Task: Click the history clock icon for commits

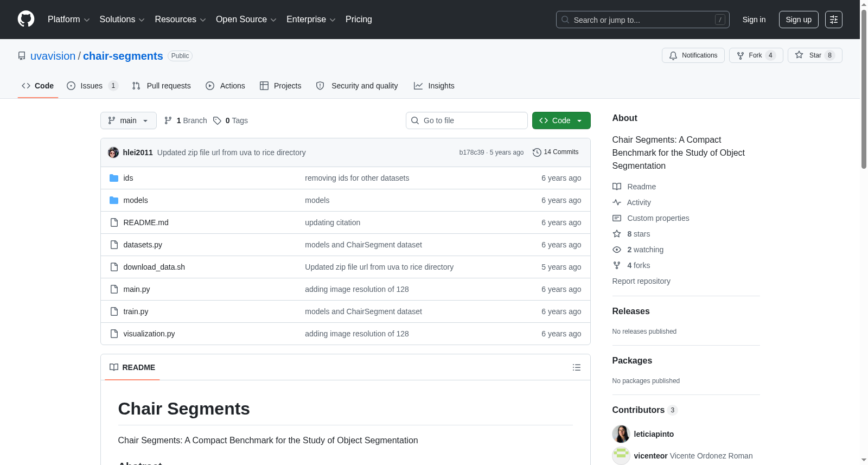Action: [537, 152]
